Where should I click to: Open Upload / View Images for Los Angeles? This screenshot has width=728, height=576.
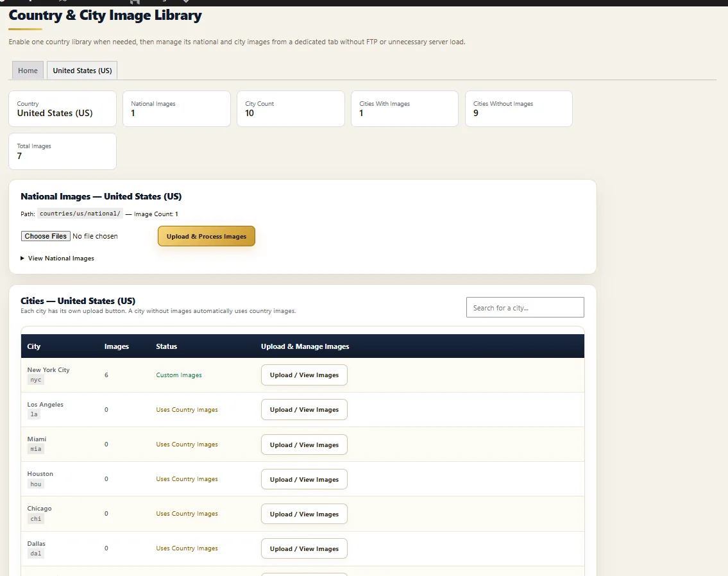coord(304,410)
